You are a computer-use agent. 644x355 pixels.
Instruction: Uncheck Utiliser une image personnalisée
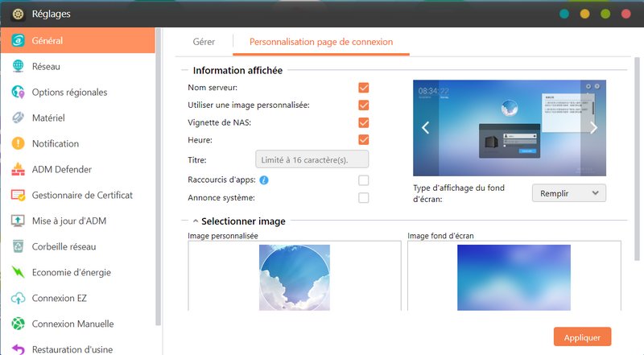(x=364, y=105)
